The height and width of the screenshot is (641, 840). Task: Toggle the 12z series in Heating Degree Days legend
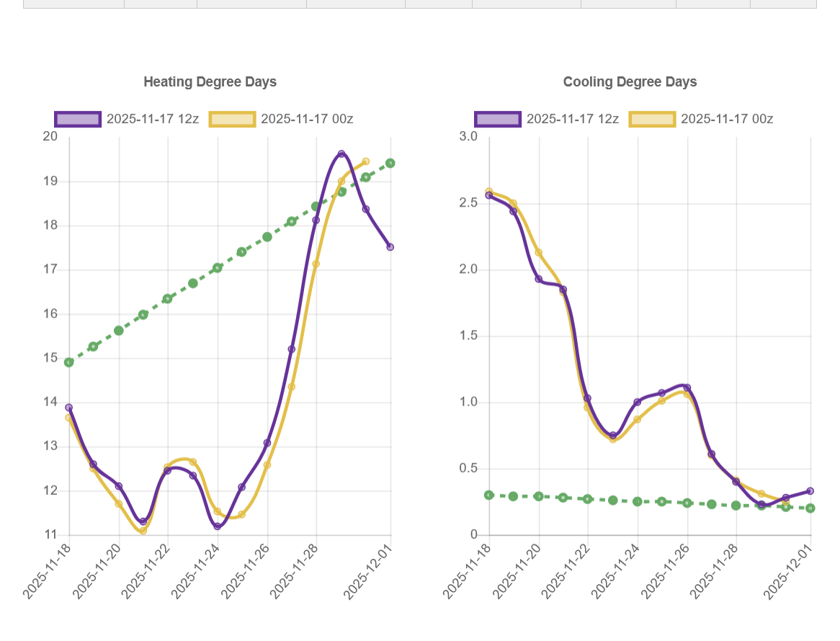click(152, 119)
